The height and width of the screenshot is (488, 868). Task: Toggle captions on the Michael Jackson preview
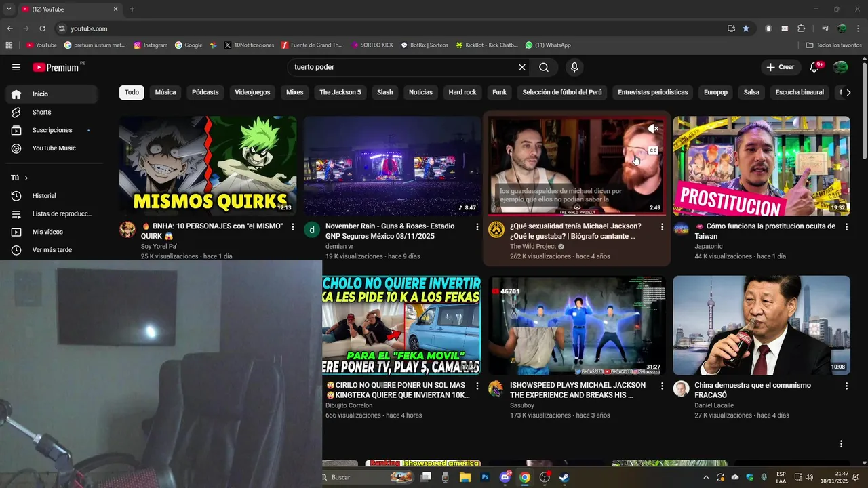[x=653, y=151]
